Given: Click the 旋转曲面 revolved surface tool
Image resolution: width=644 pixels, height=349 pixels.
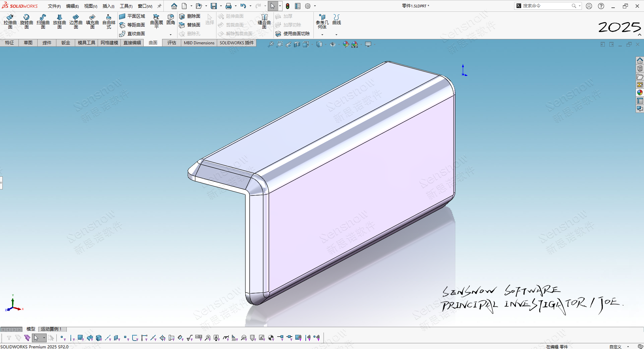Looking at the screenshot, I should click(27, 21).
